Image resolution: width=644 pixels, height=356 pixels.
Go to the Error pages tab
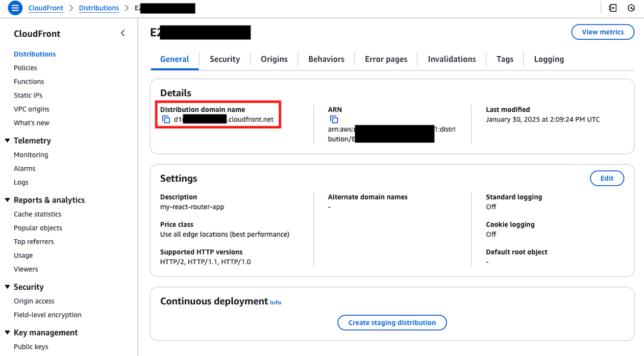click(x=386, y=59)
